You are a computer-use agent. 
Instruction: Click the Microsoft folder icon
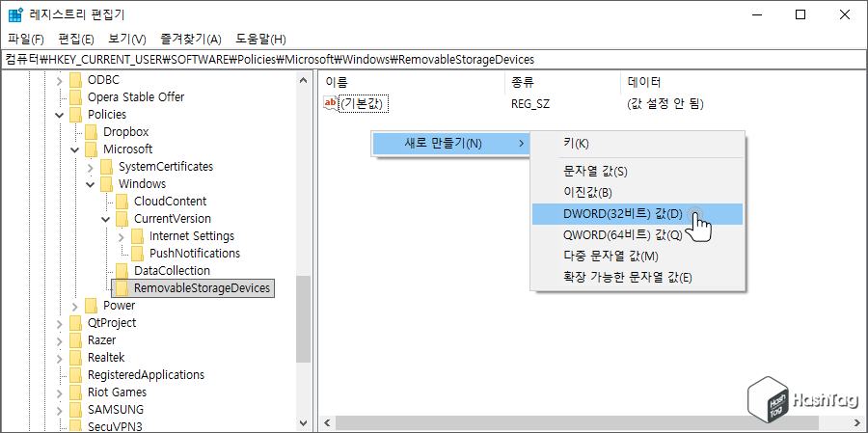pyautogui.click(x=91, y=149)
